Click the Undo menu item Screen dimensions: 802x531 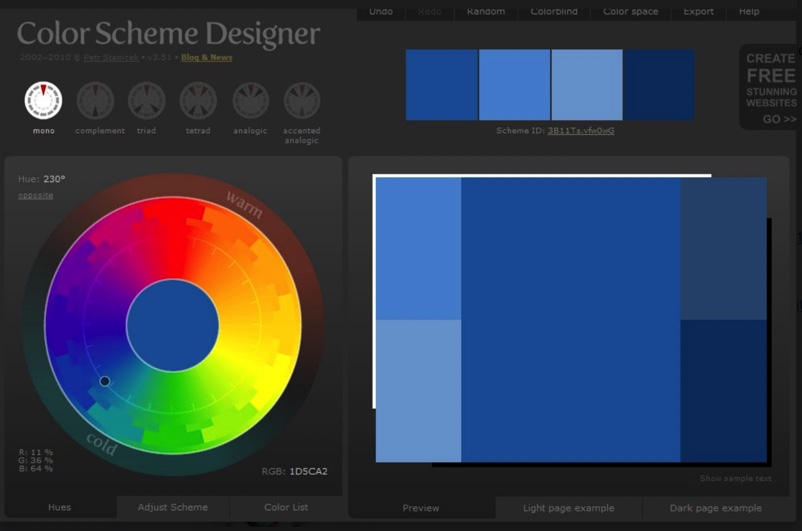pos(381,11)
